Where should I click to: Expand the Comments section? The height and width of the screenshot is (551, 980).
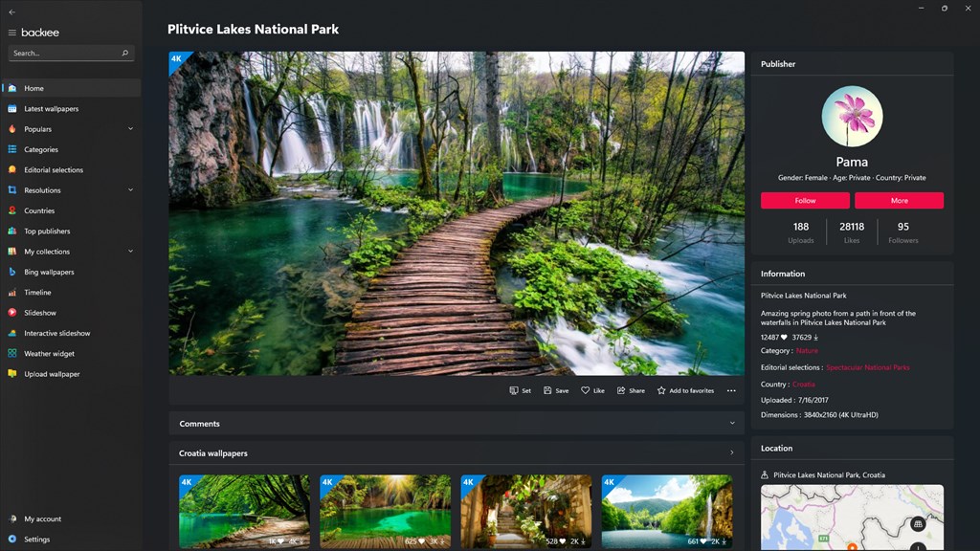732,423
